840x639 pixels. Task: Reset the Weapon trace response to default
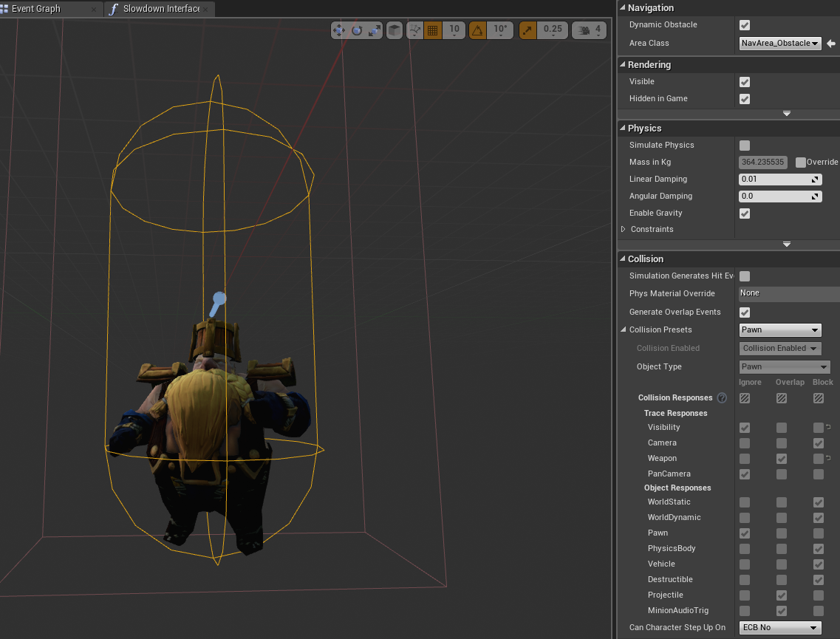(828, 458)
